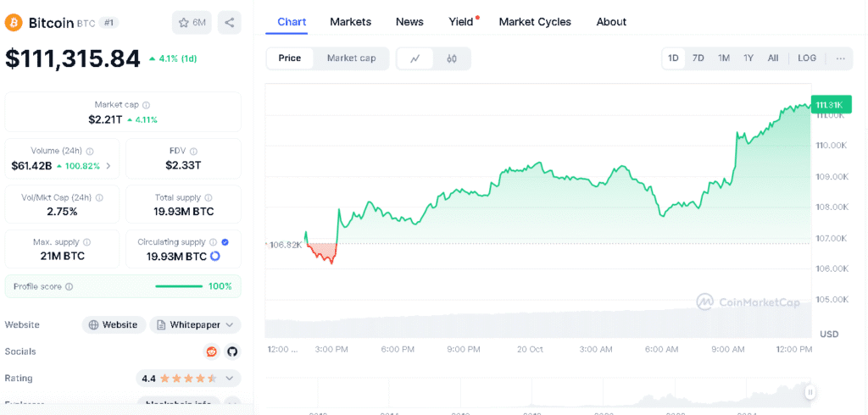Screen dimensions: 868x415
Task: Open the Reddit social icon
Action: [211, 351]
